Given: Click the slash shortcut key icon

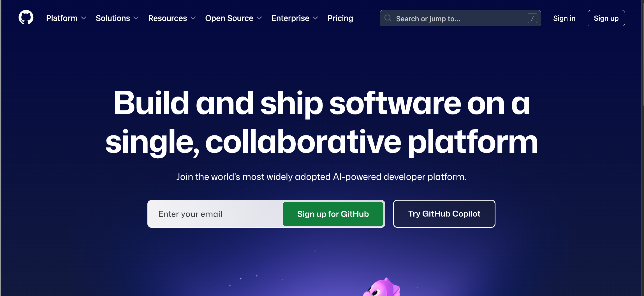Looking at the screenshot, I should 532,18.
